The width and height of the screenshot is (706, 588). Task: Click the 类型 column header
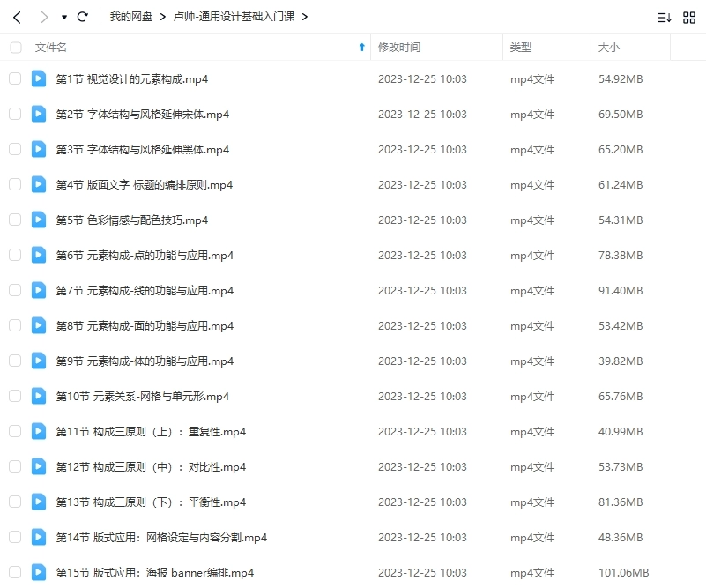pyautogui.click(x=521, y=48)
